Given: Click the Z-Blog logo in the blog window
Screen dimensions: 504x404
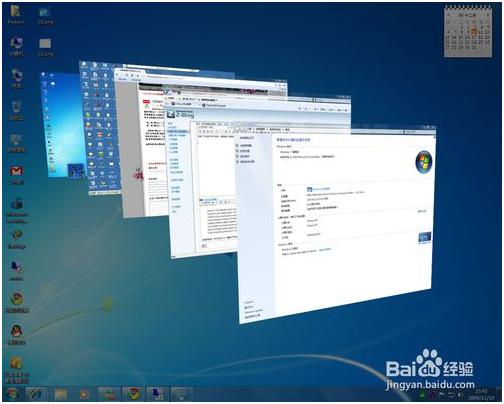Looking at the screenshot, I should point(181,114).
